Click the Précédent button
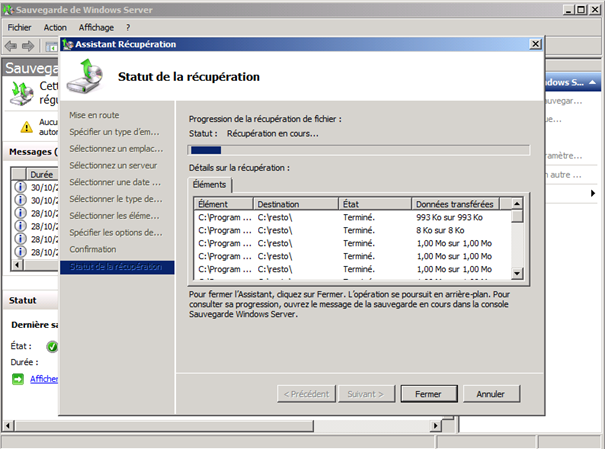 point(306,394)
